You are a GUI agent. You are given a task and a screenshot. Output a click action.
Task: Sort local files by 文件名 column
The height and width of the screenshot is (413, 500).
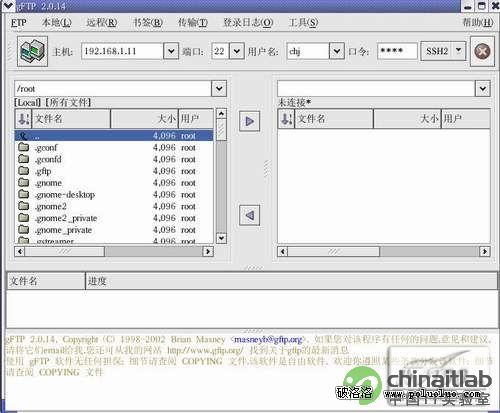coord(71,119)
